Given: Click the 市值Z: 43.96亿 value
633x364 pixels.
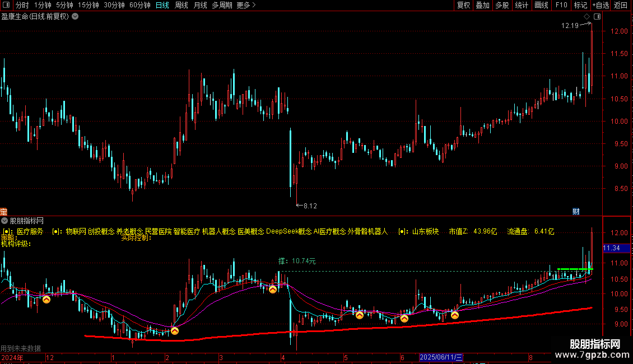Looking at the screenshot, I should click(473, 231).
